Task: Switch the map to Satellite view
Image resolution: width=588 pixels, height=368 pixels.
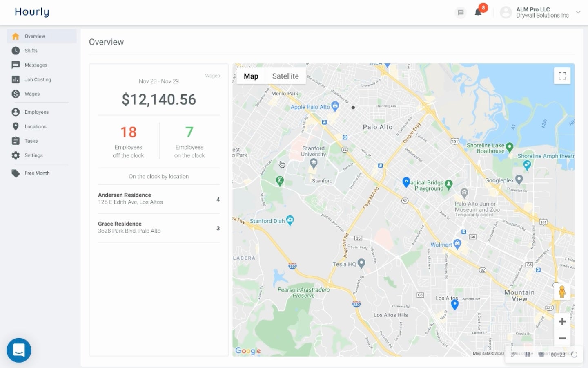Action: [x=285, y=76]
